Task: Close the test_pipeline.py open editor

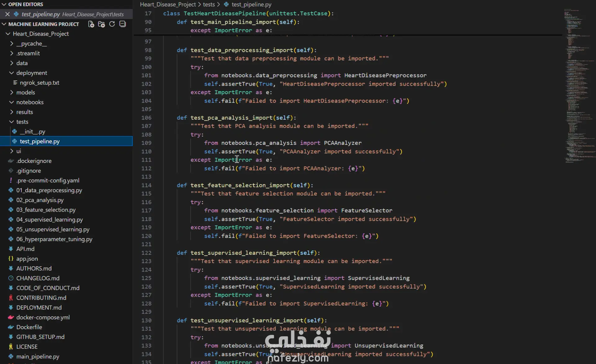Action: click(x=7, y=14)
